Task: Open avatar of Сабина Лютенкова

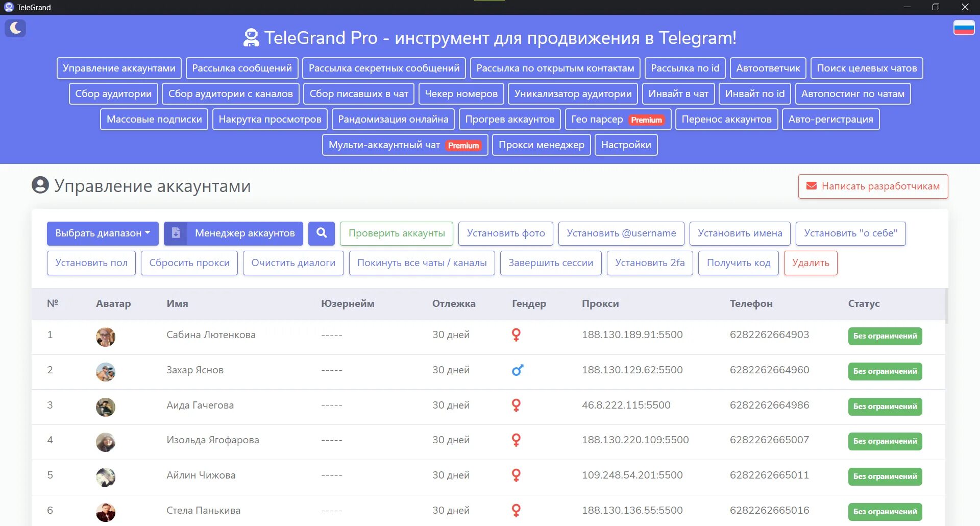Action: (x=106, y=337)
